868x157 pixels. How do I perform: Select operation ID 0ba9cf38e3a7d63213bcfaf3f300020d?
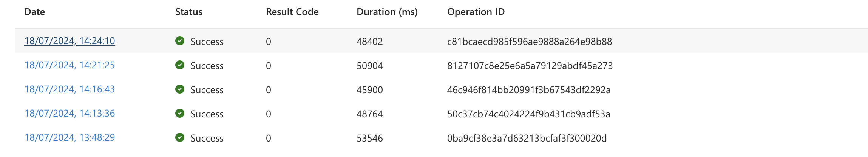[527, 138]
